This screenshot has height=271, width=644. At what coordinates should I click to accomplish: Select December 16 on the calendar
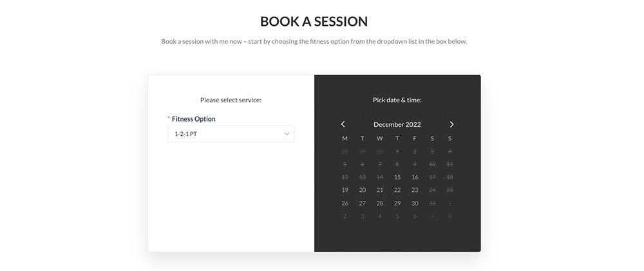[415, 177]
